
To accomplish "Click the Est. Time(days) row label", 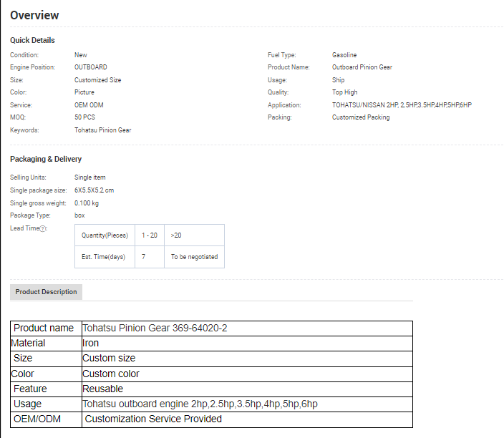I will (x=103, y=257).
